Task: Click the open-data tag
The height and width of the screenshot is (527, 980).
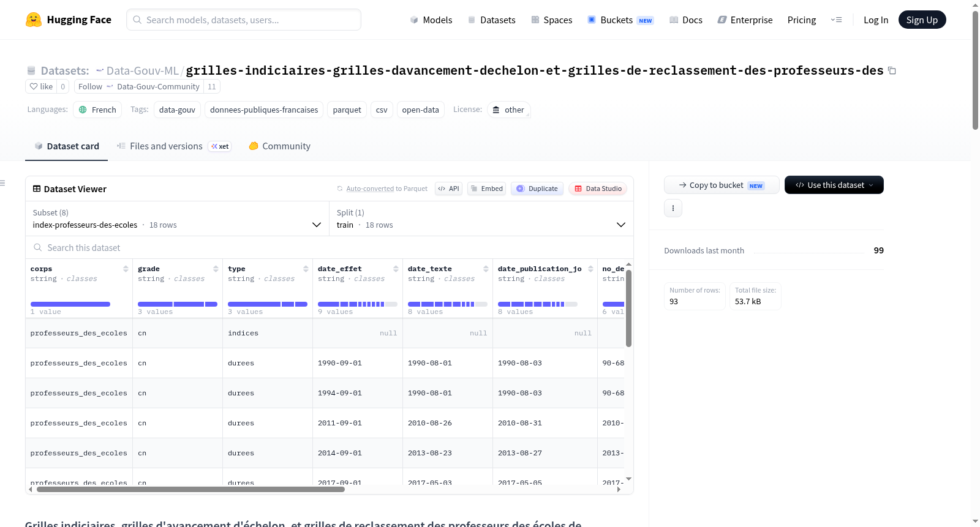Action: pyautogui.click(x=421, y=110)
